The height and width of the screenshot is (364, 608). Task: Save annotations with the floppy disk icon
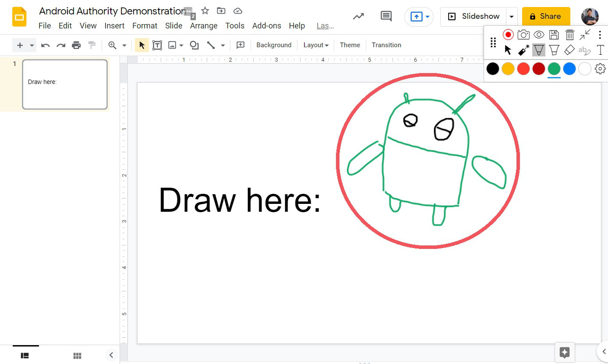pyautogui.click(x=554, y=35)
